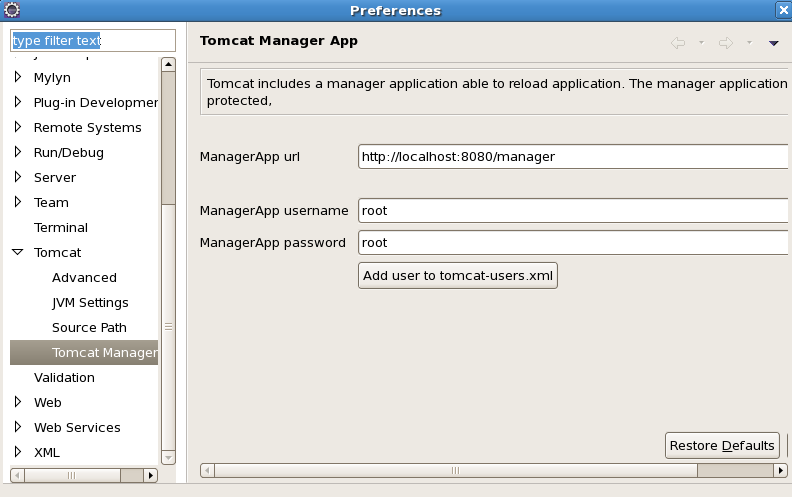Click the Restore Defaults button

722,445
